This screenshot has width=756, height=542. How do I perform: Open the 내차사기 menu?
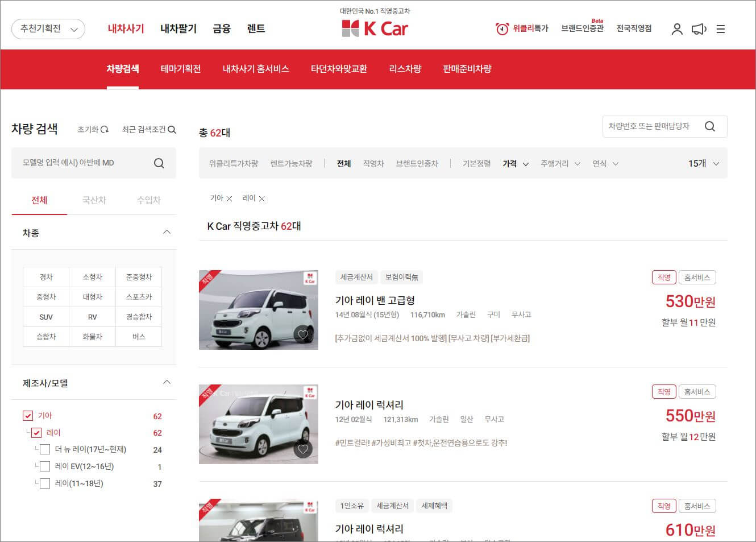coord(126,28)
